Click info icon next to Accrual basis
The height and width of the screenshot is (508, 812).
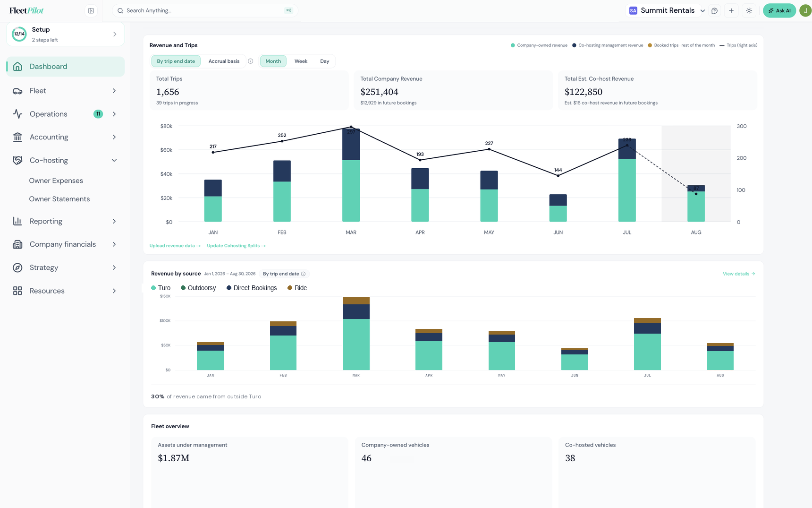tap(251, 61)
